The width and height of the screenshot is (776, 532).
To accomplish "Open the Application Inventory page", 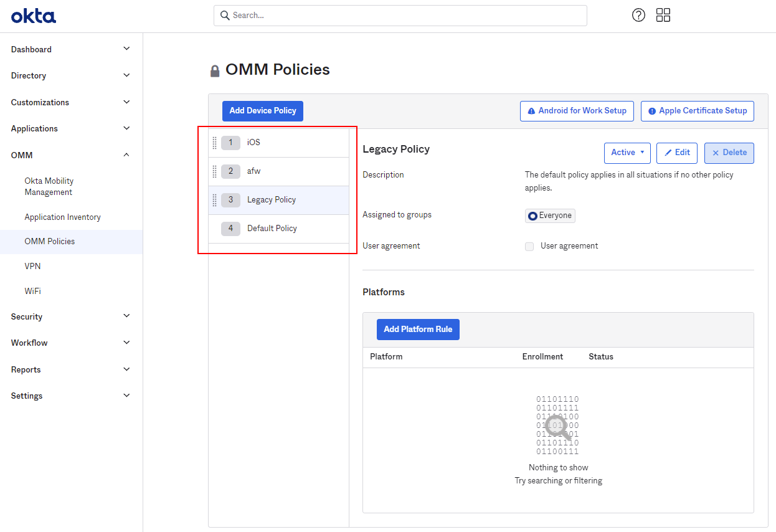I will click(x=62, y=217).
